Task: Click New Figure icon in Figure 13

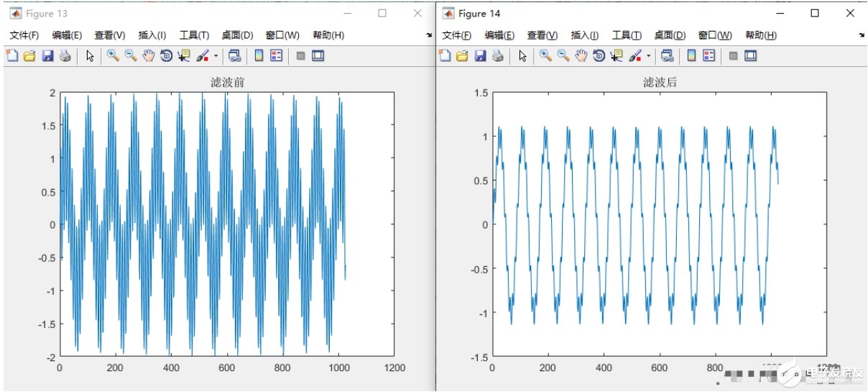Action: (11, 55)
